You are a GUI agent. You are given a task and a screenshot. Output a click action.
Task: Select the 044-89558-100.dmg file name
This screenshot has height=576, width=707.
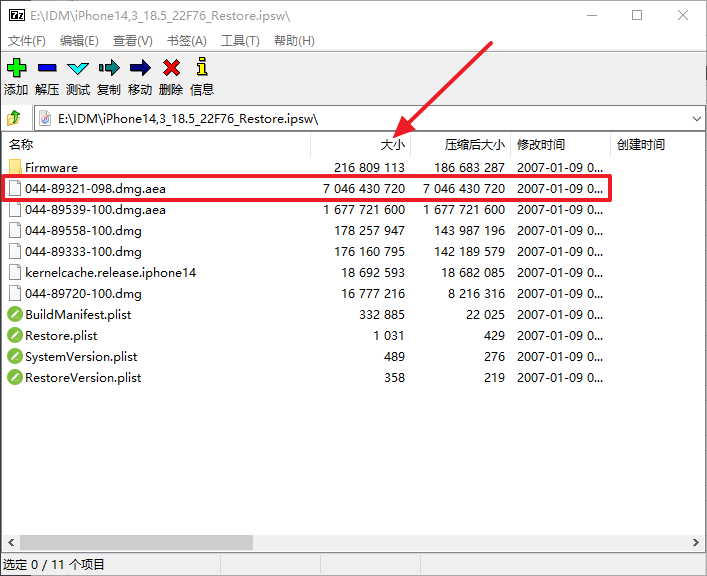83,230
